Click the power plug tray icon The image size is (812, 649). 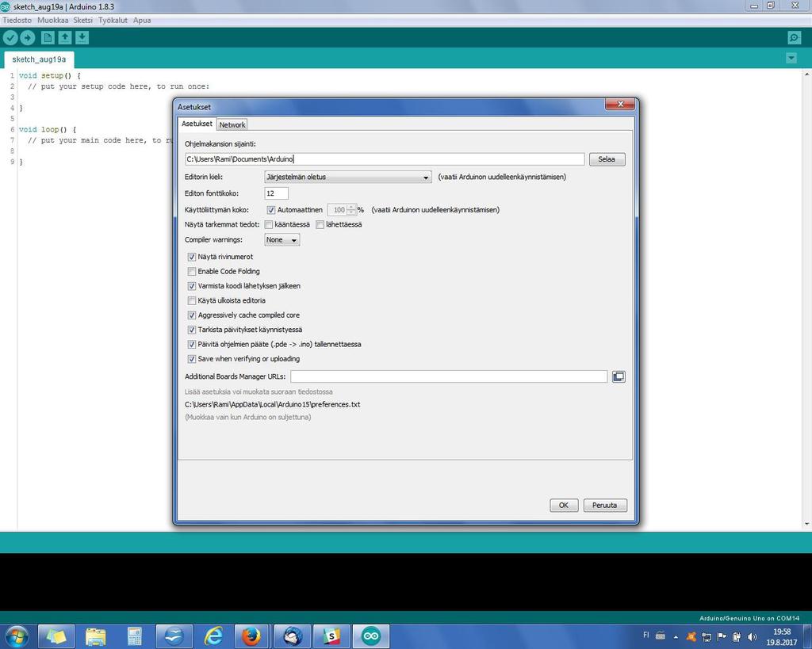coord(737,636)
